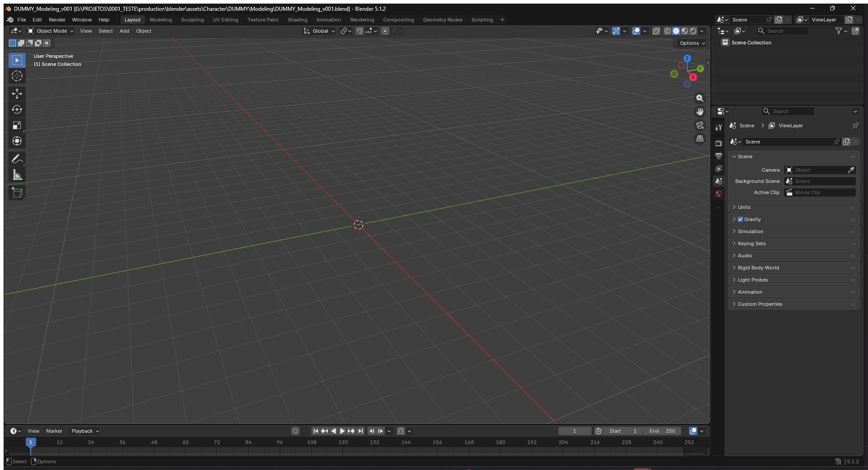868x470 pixels.
Task: Open the Playback dropdown in timeline
Action: click(85, 431)
